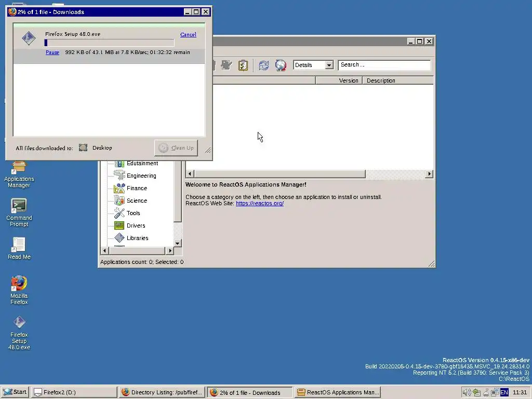
Task: Click the Welcome to ReactOS Applications Manager heading
Action: [246, 184]
